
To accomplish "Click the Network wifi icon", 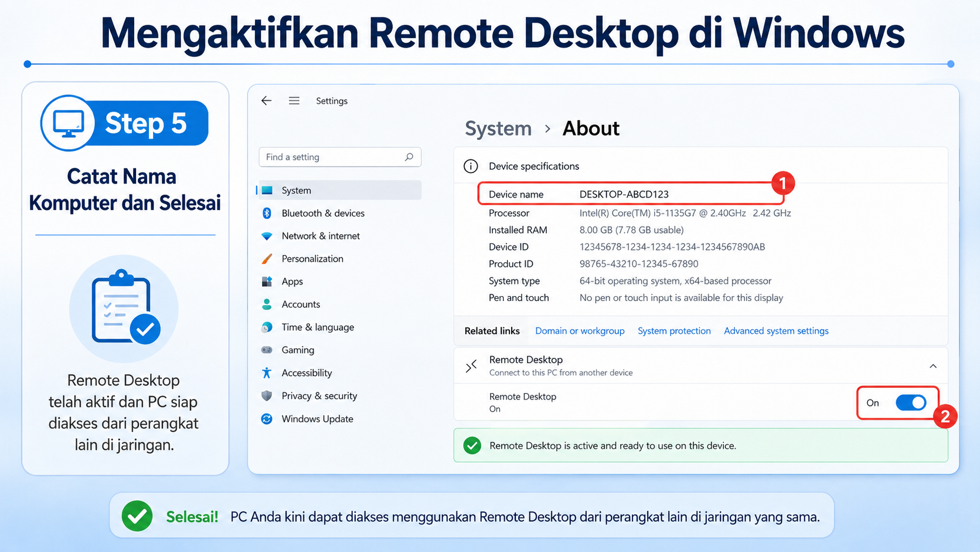I will coord(267,236).
